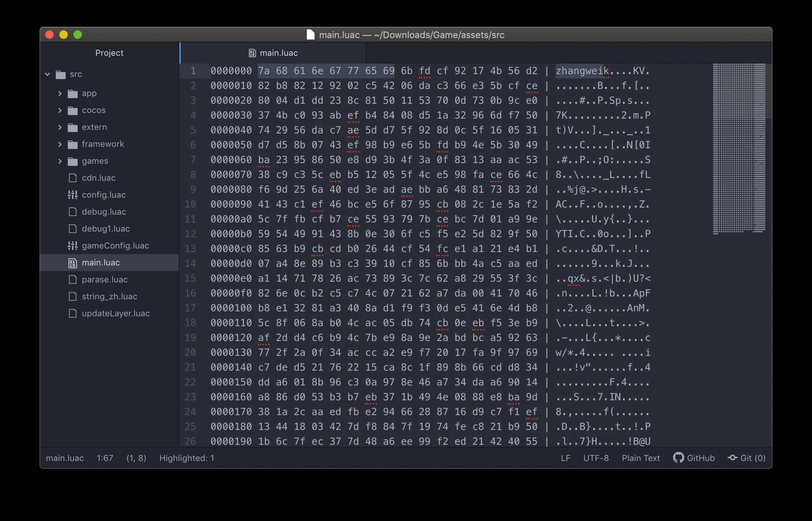Collapse the src root folder chevron
Screen dimensions: 812x521
pyautogui.click(x=48, y=74)
